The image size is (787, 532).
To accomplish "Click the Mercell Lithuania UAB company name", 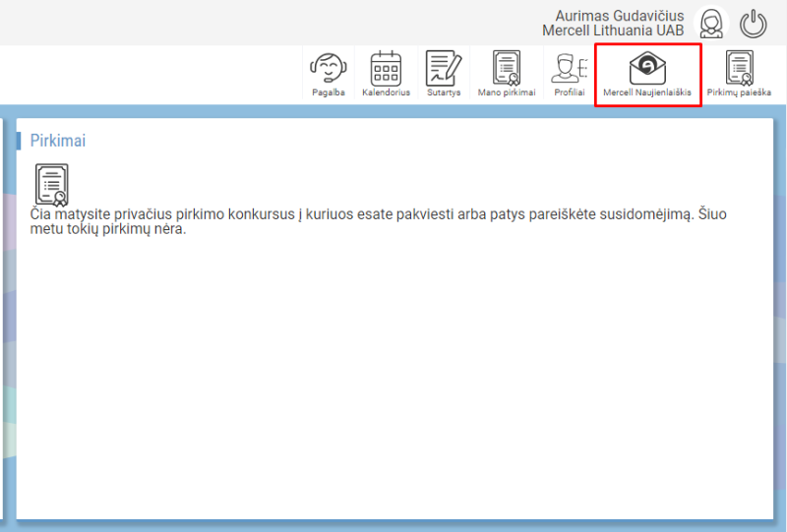I will [x=612, y=30].
